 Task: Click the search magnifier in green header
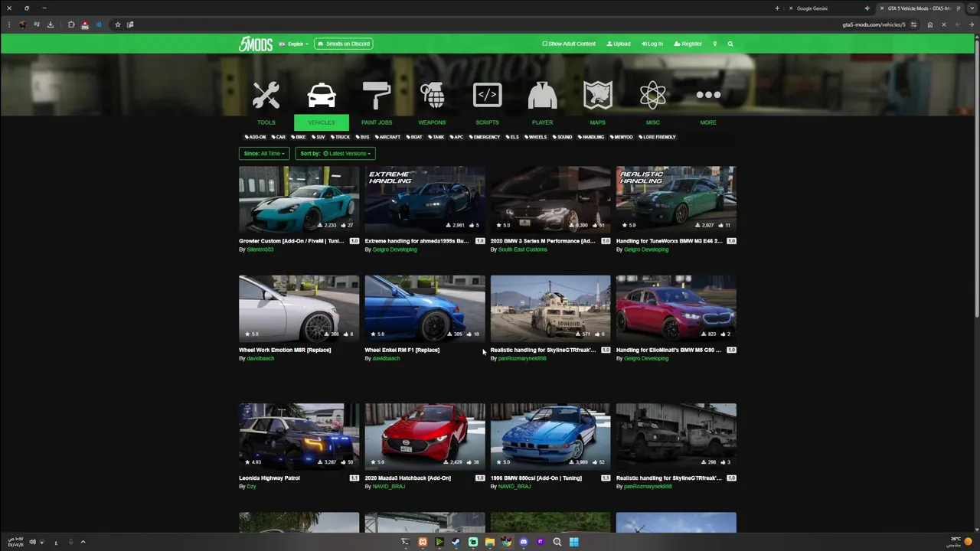[x=730, y=44]
